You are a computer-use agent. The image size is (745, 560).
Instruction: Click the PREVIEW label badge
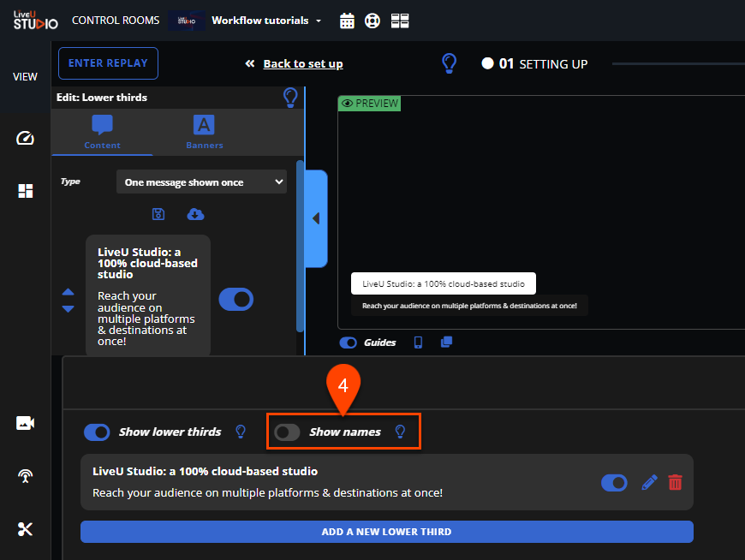(370, 103)
